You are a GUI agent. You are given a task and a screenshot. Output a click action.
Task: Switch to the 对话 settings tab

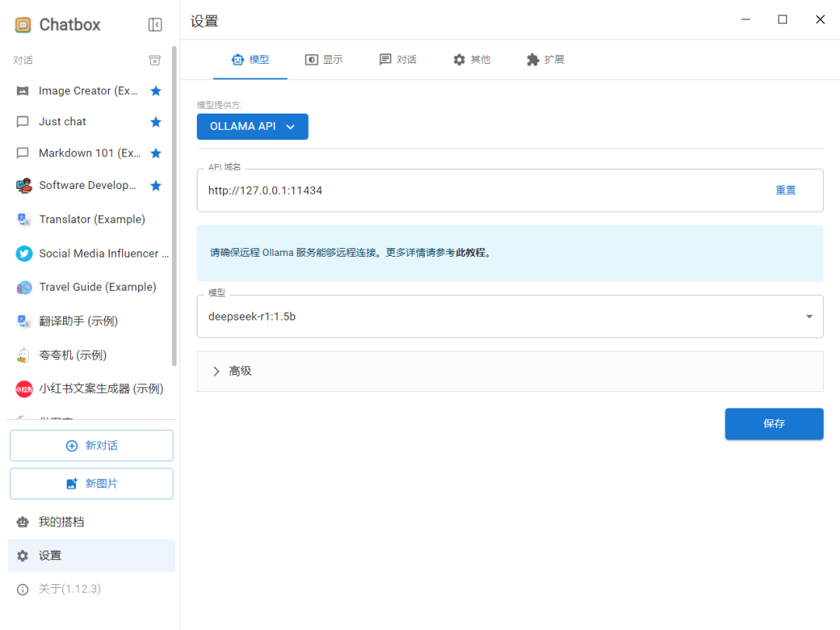pyautogui.click(x=398, y=60)
